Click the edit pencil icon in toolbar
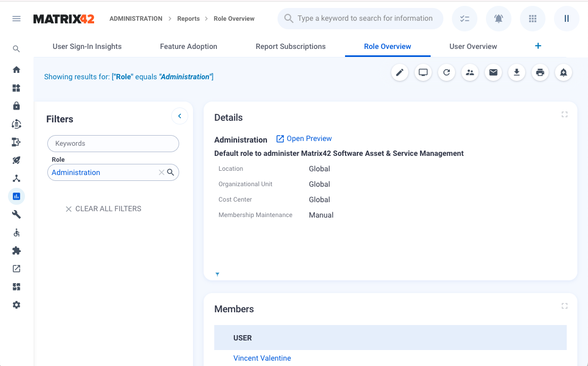 tap(400, 72)
